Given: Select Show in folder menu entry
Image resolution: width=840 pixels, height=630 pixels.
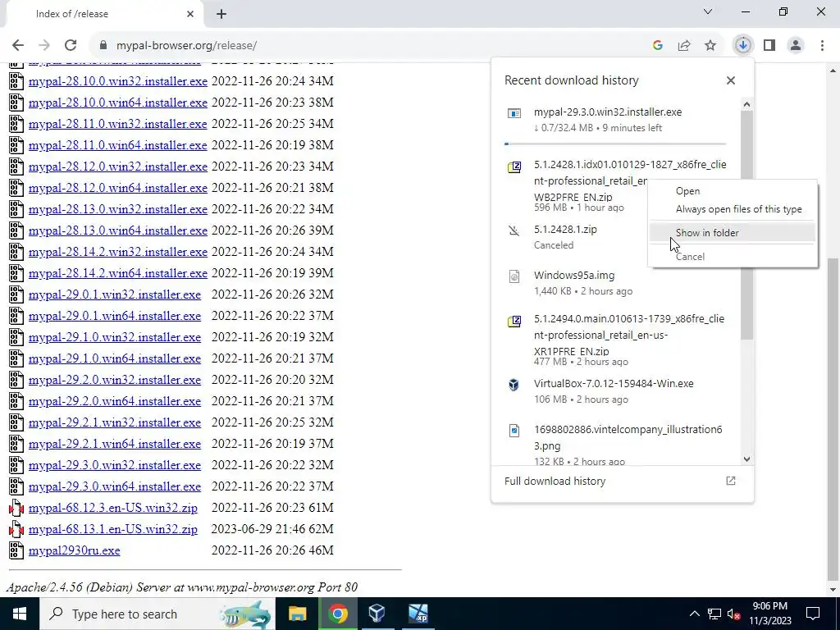Looking at the screenshot, I should pyautogui.click(x=732, y=232).
